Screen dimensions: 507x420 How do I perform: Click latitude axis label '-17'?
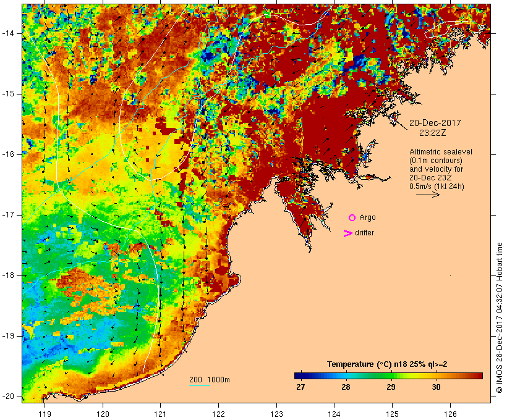point(7,215)
